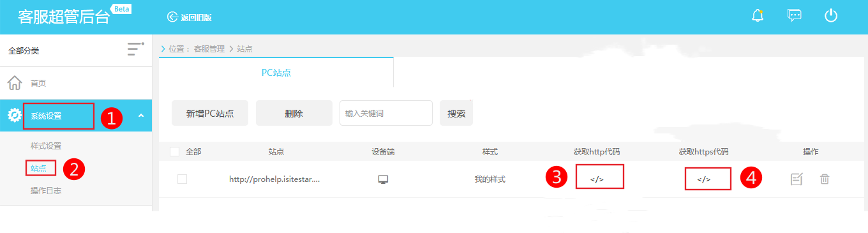Get http code via </> icon

tap(597, 179)
